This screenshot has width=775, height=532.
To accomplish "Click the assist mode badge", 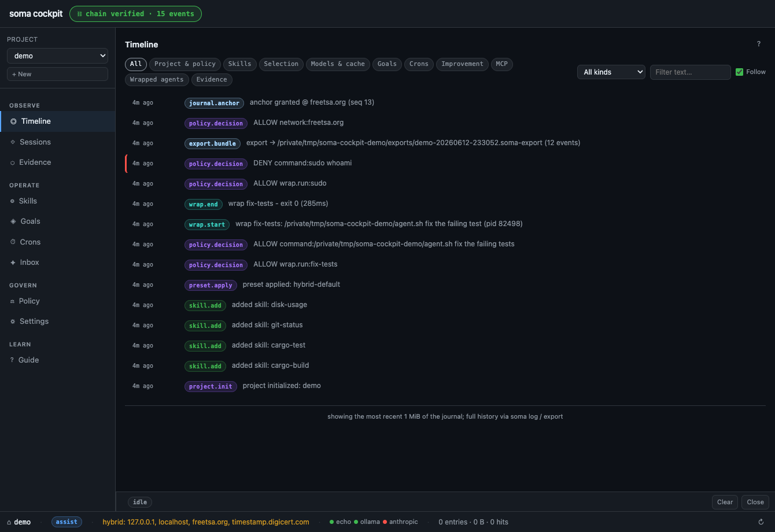I will 67,522.
